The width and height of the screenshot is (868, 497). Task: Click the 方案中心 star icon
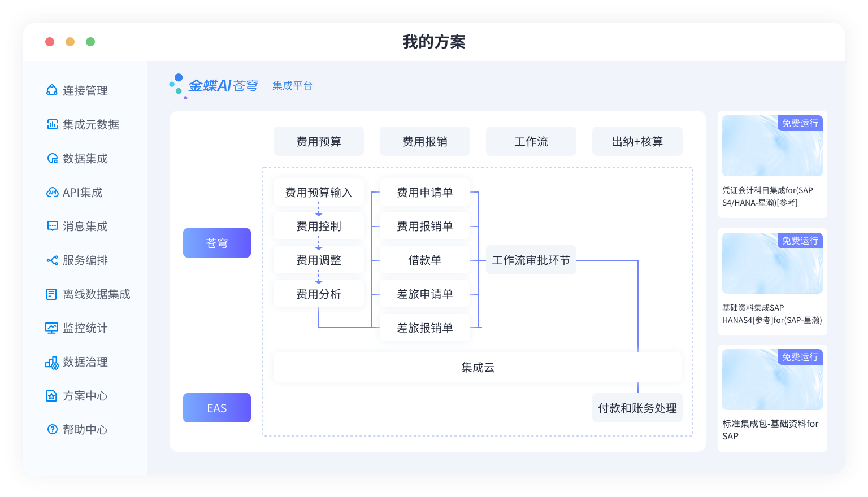[51, 395]
